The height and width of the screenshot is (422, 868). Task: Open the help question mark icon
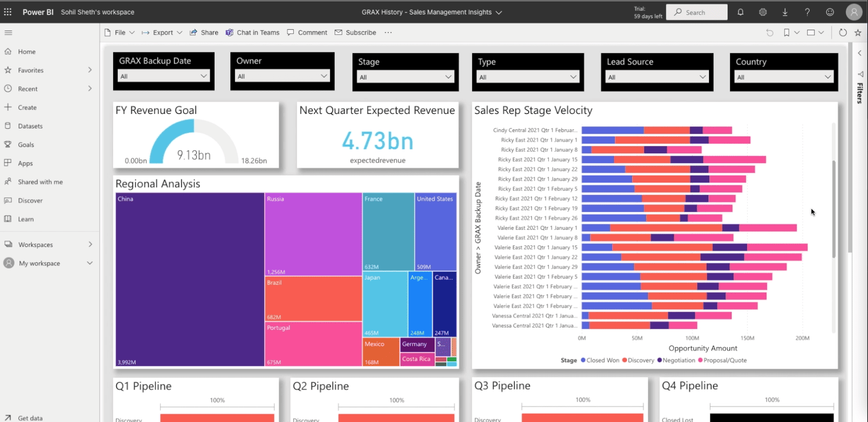pyautogui.click(x=807, y=12)
